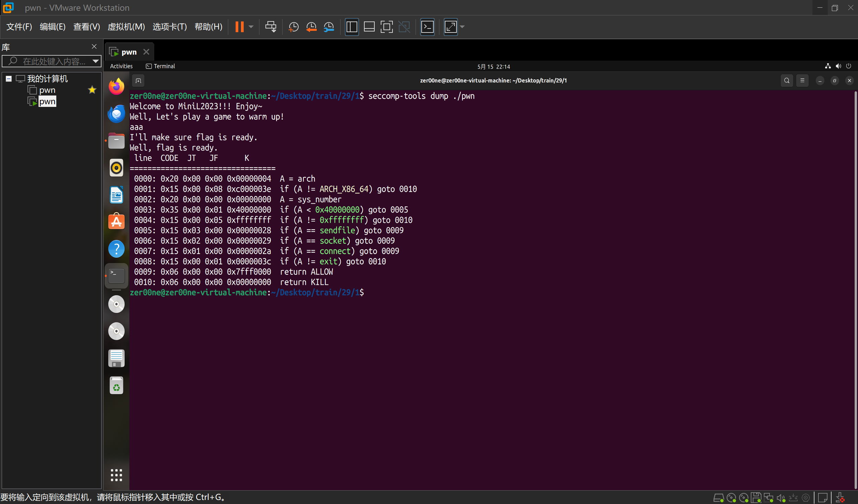Screen dimensions: 858x504
Task: Click the floppy device status icon
Action: point(756,498)
